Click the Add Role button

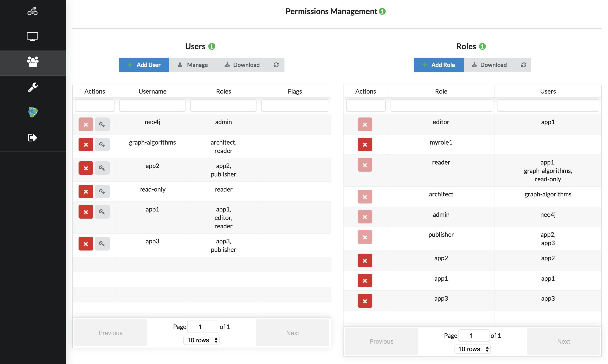pyautogui.click(x=438, y=65)
